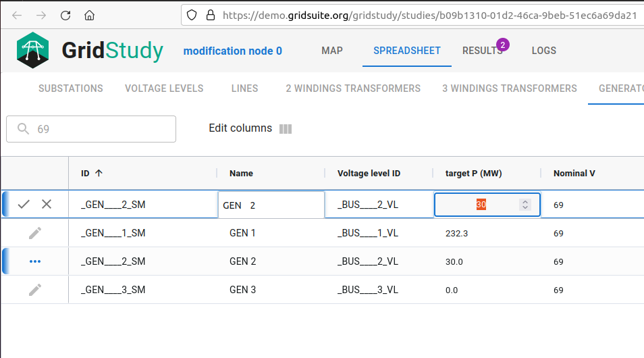
Task: Switch to SUBSTATIONS equipment tab
Action: [71, 88]
